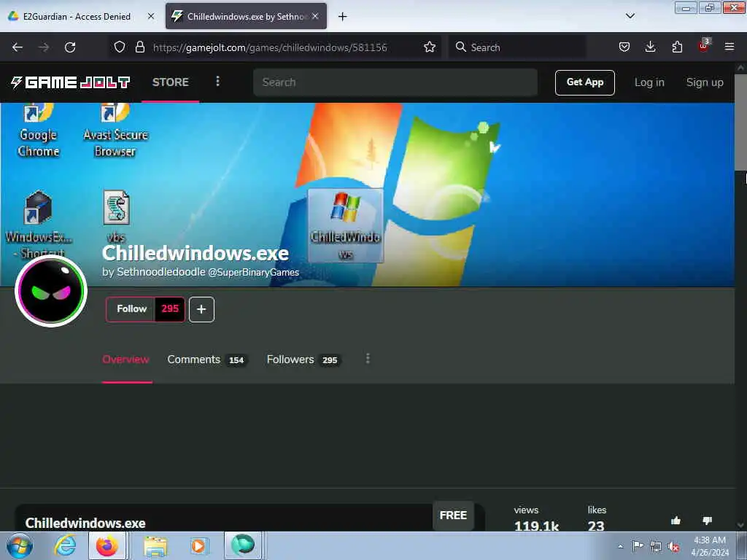747x560 pixels.
Task: Click the Get App button
Action: click(584, 82)
